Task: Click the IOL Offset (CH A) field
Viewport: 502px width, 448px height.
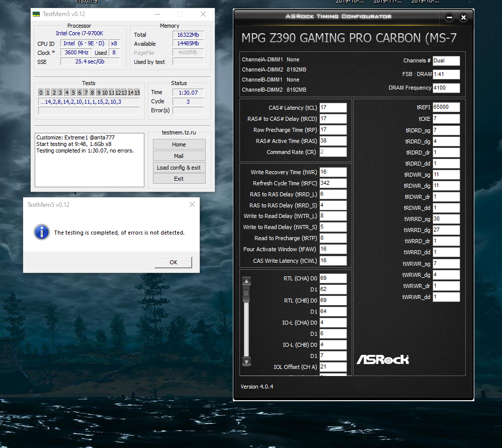Action: 333,366
